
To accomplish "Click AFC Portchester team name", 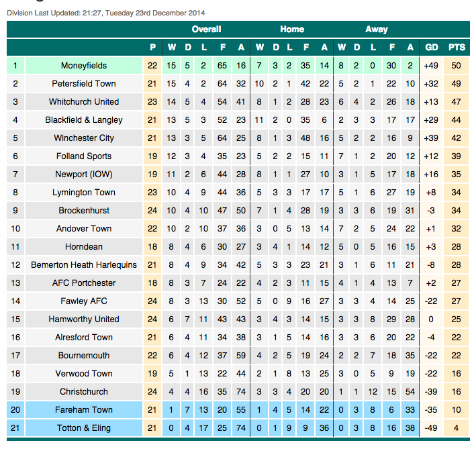I will coord(84,283).
